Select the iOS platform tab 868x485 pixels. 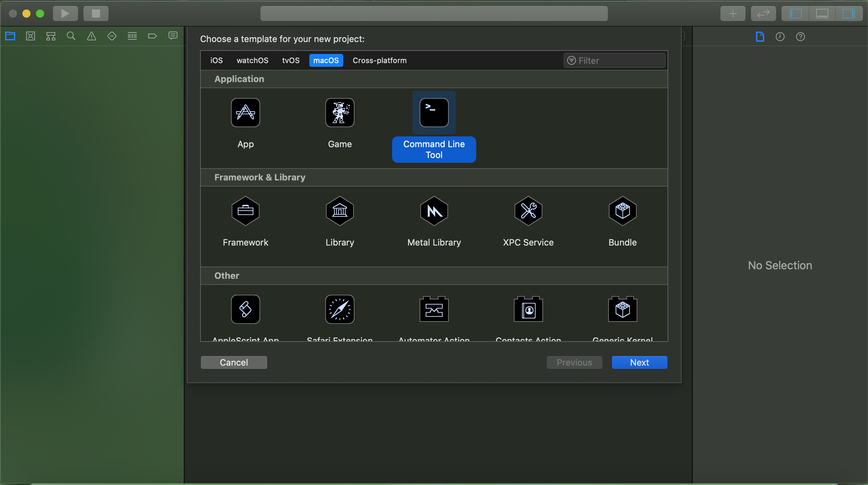coord(216,60)
